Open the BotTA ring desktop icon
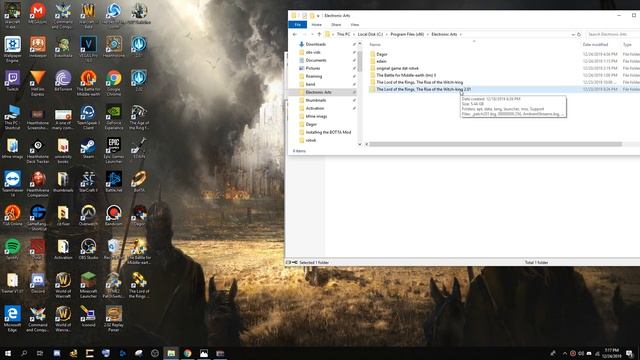640x360 pixels. [139, 182]
